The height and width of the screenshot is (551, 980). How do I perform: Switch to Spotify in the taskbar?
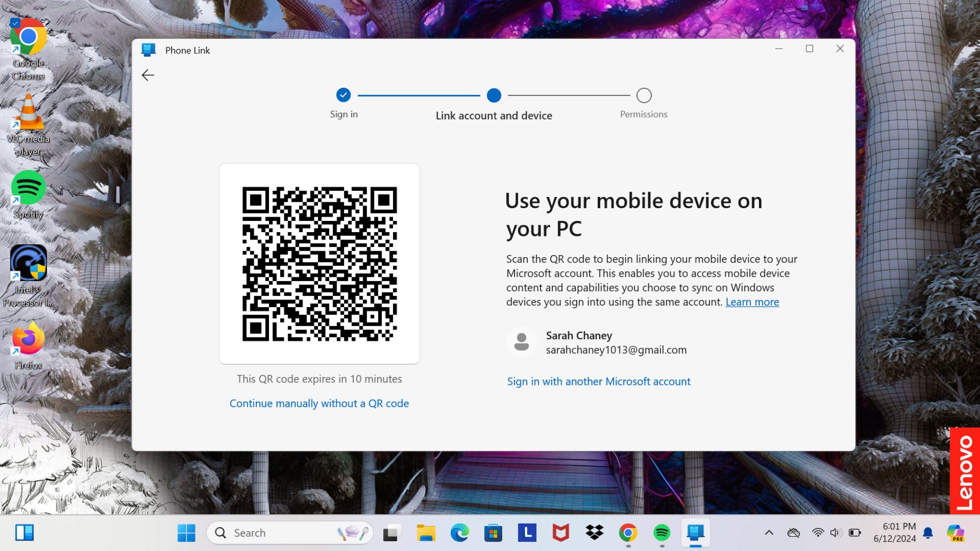[x=662, y=533]
